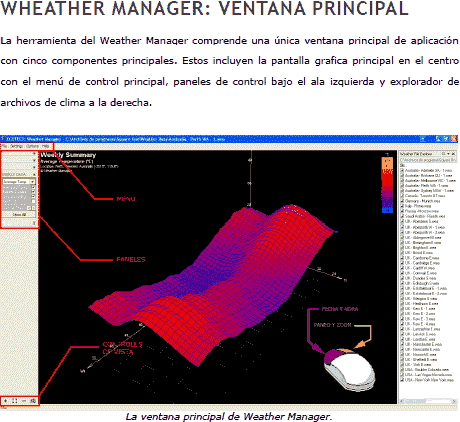Viewport: 460px width, 422px height.
Task: Select 'UK - Bristol E.wea' file
Action: pos(419,253)
